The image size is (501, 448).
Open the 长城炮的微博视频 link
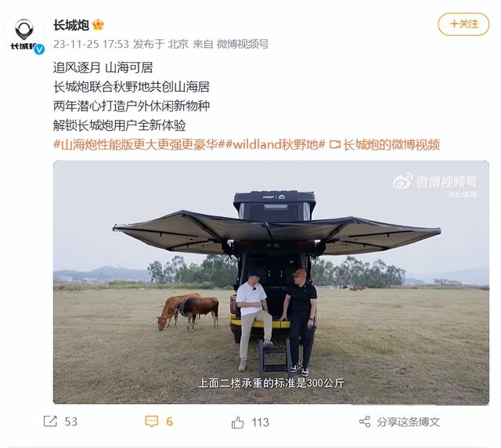(391, 145)
